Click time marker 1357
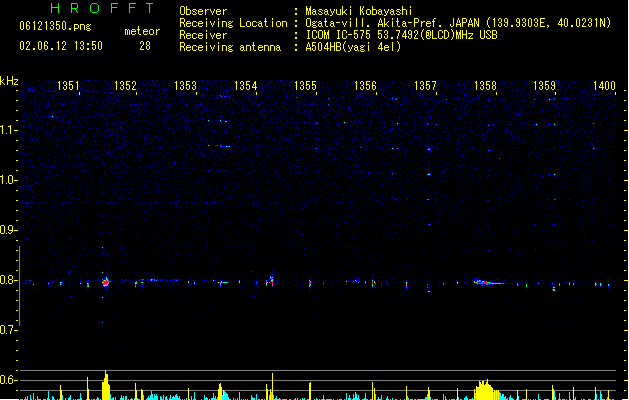This screenshot has height=400, width=629. pos(425,86)
